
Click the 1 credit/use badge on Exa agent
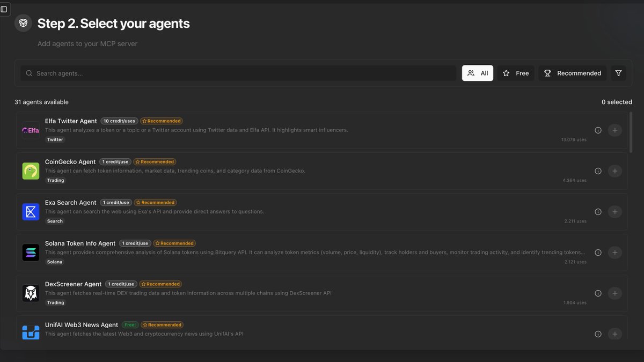tap(115, 203)
